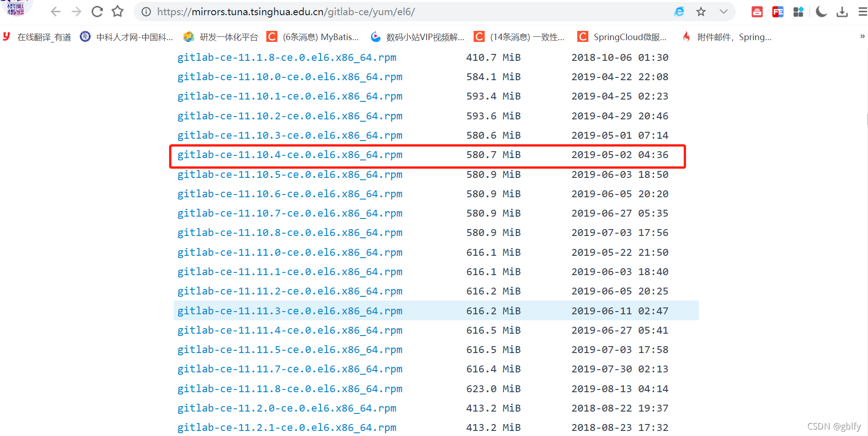Click the site info icon in address bar

click(146, 12)
